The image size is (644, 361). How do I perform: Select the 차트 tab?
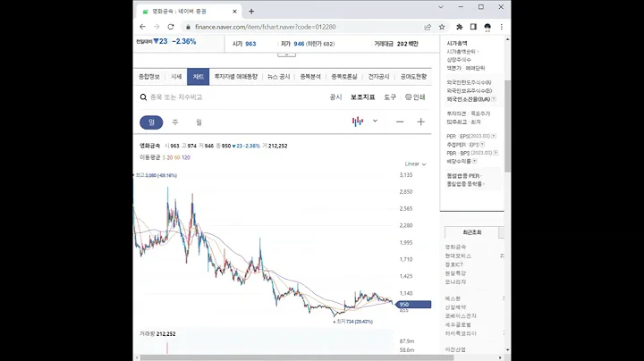click(198, 77)
